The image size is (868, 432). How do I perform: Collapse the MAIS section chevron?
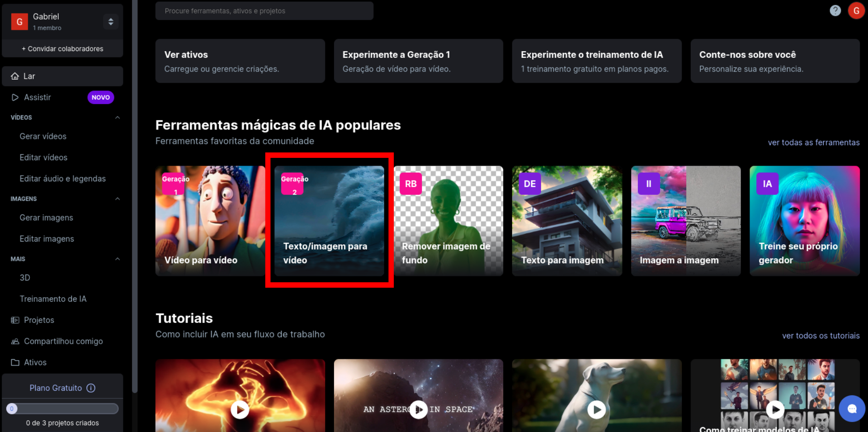click(x=118, y=259)
